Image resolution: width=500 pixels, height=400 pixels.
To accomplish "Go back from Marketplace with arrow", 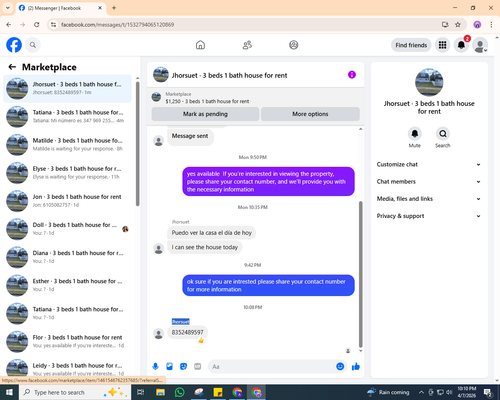I will [x=12, y=67].
